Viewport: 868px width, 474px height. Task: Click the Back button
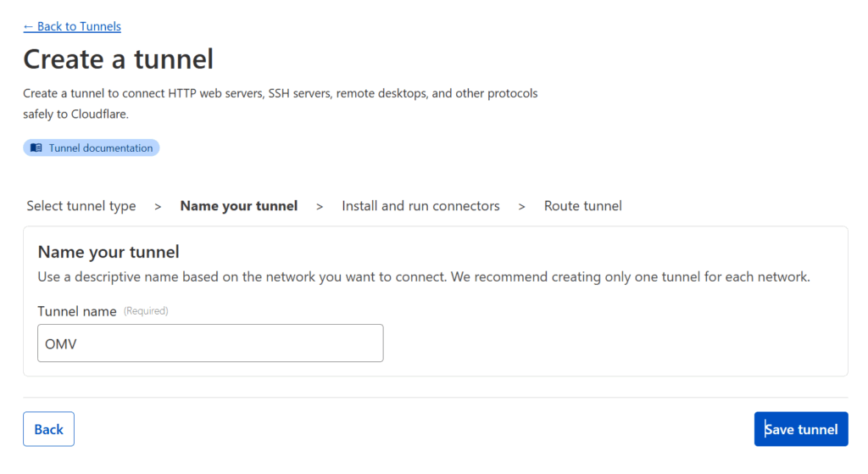click(48, 429)
